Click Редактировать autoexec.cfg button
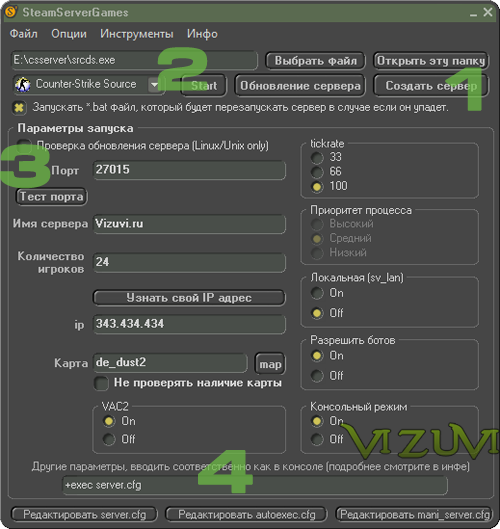Screen dimensions: 500x529 point(246,514)
